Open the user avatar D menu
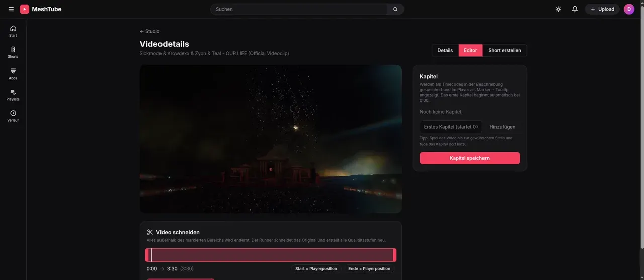This screenshot has height=280, width=644. point(629,9)
